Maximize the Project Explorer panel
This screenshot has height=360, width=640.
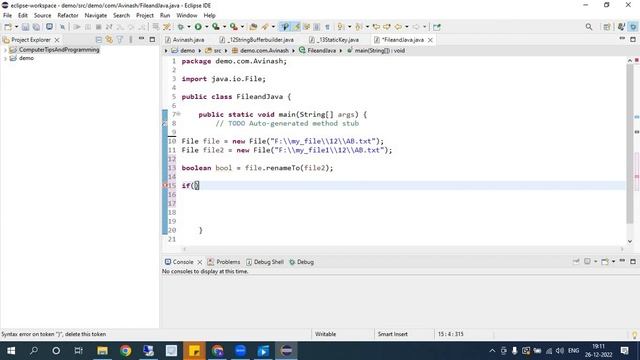pyautogui.click(x=152, y=40)
